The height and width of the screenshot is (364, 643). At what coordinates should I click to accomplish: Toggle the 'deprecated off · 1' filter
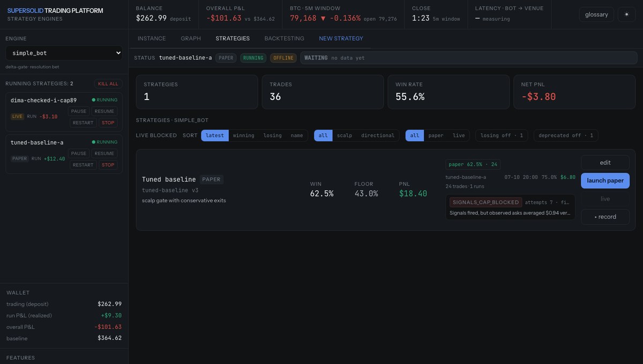pos(566,135)
